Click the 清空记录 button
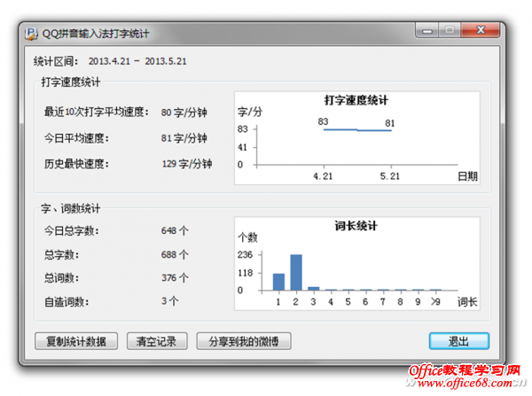The width and height of the screenshot is (532, 396). click(157, 341)
